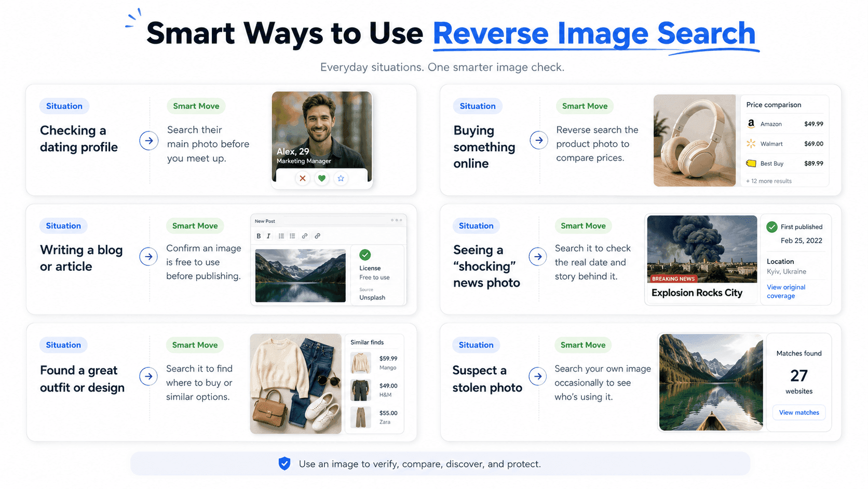Image resolution: width=868 pixels, height=489 pixels.
Task: Click the New Post window title
Action: (265, 221)
